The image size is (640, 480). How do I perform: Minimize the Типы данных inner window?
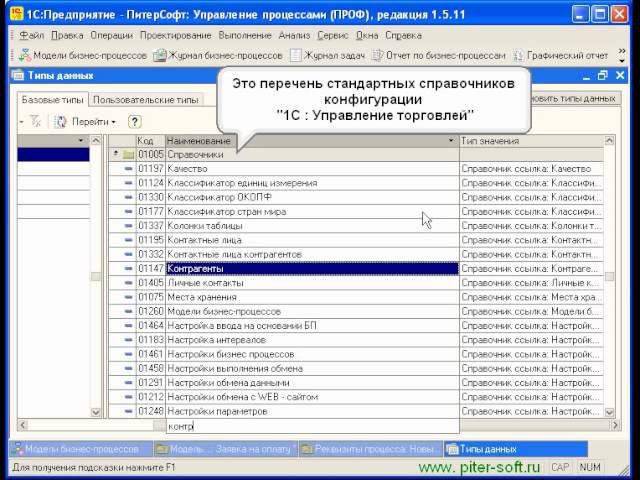[x=587, y=76]
